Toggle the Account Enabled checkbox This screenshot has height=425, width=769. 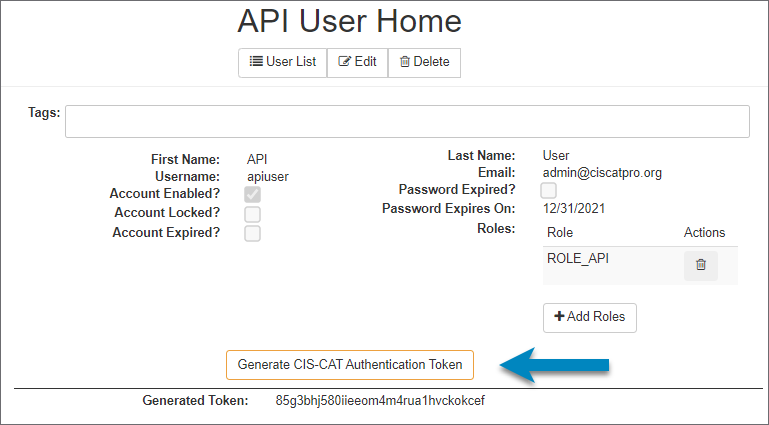pyautogui.click(x=253, y=194)
